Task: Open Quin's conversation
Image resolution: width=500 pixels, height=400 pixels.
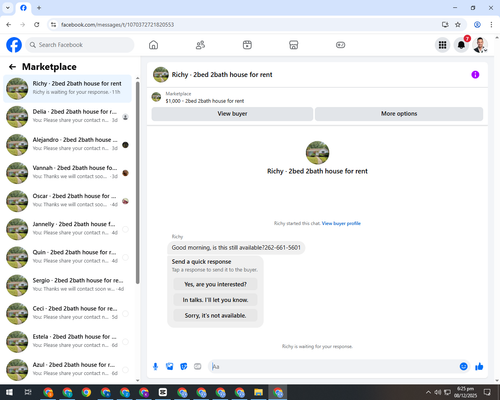Action: (x=67, y=257)
